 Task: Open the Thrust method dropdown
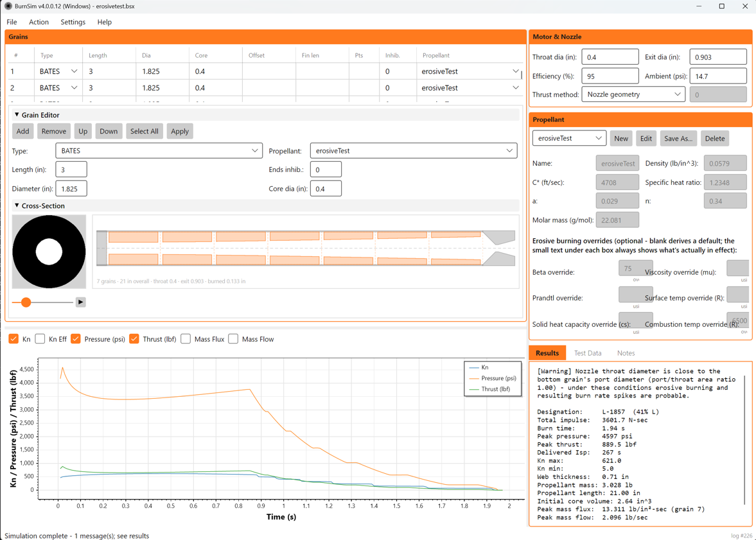(633, 94)
